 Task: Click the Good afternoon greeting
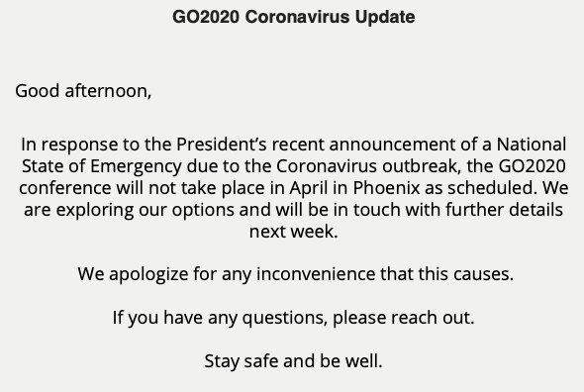[x=83, y=91]
